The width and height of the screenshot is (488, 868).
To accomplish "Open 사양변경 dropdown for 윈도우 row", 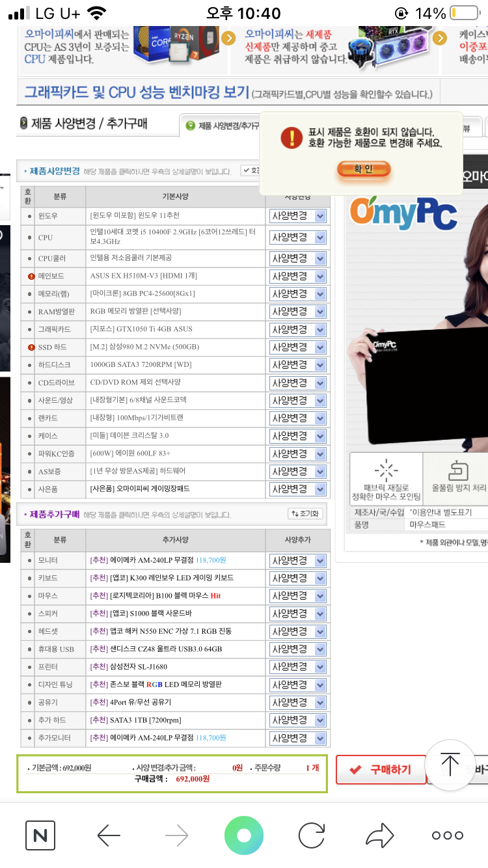I will (298, 216).
